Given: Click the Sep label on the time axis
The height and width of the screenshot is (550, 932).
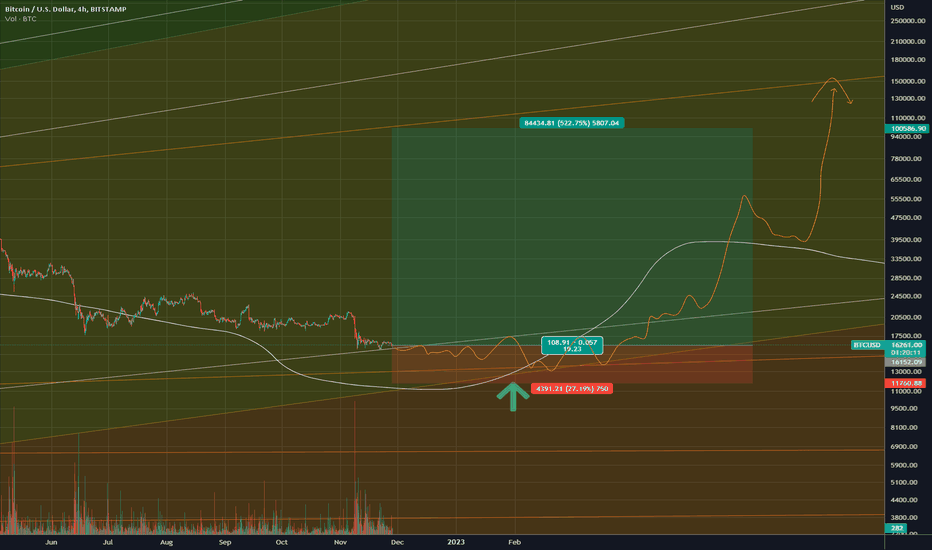Looking at the screenshot, I should tap(225, 542).
